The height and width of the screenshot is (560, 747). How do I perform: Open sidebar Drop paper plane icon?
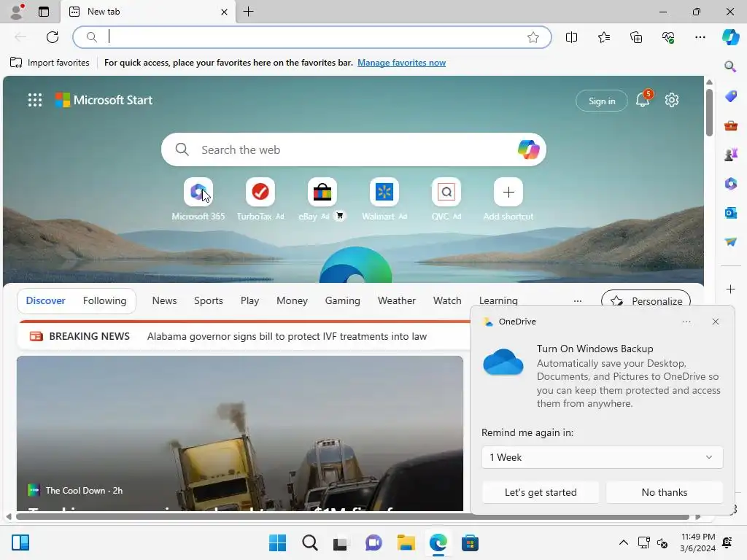point(731,242)
